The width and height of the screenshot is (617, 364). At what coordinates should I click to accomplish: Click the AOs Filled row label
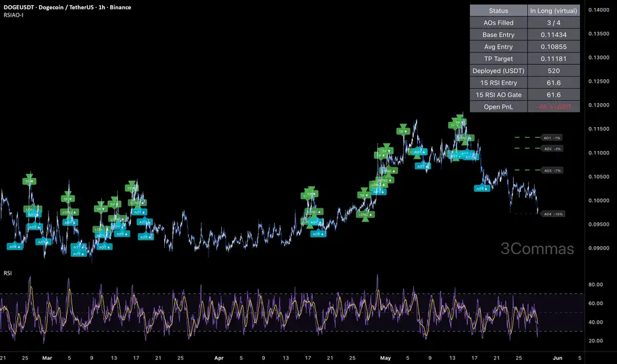[498, 23]
